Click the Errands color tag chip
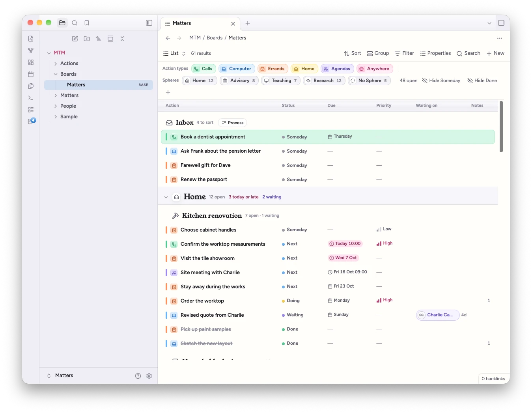Screen dimensions: 532x413 (x=273, y=69)
